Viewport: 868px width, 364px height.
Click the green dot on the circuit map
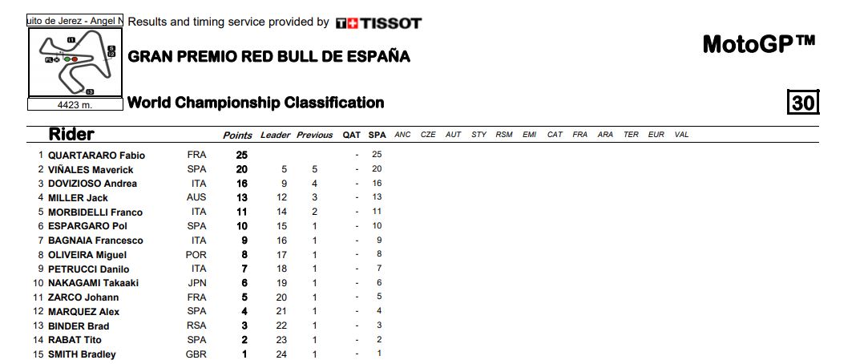tap(67, 59)
